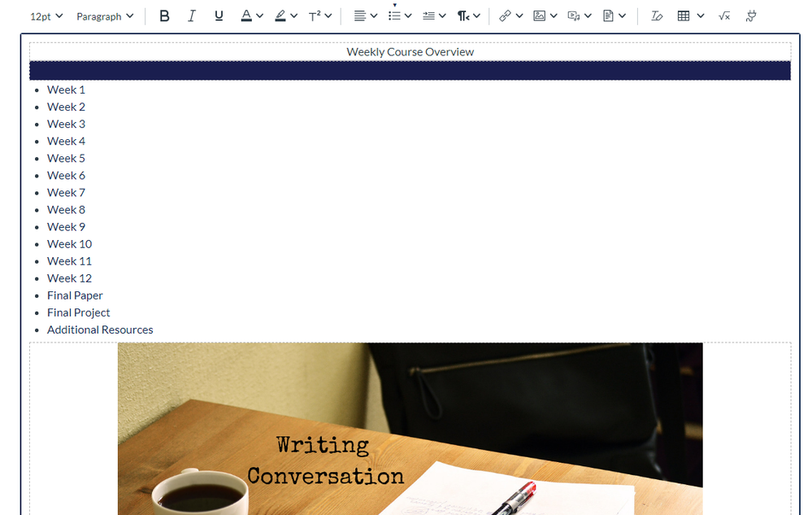The image size is (812, 515).
Task: Apply the text color A button
Action: click(246, 16)
